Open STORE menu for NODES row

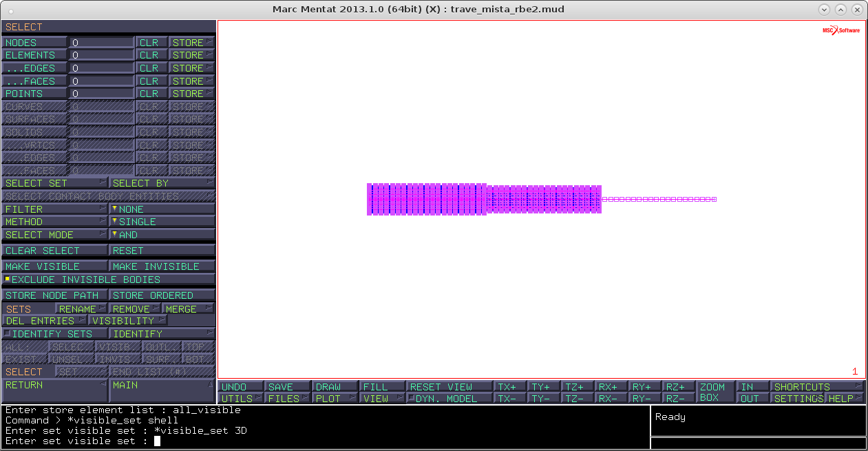pos(192,43)
